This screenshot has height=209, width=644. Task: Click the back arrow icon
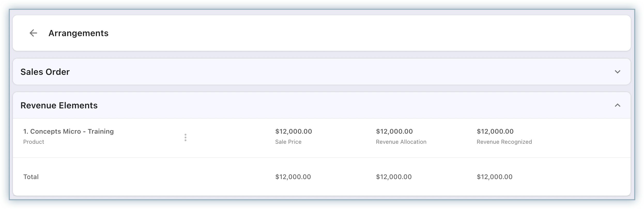tap(33, 33)
